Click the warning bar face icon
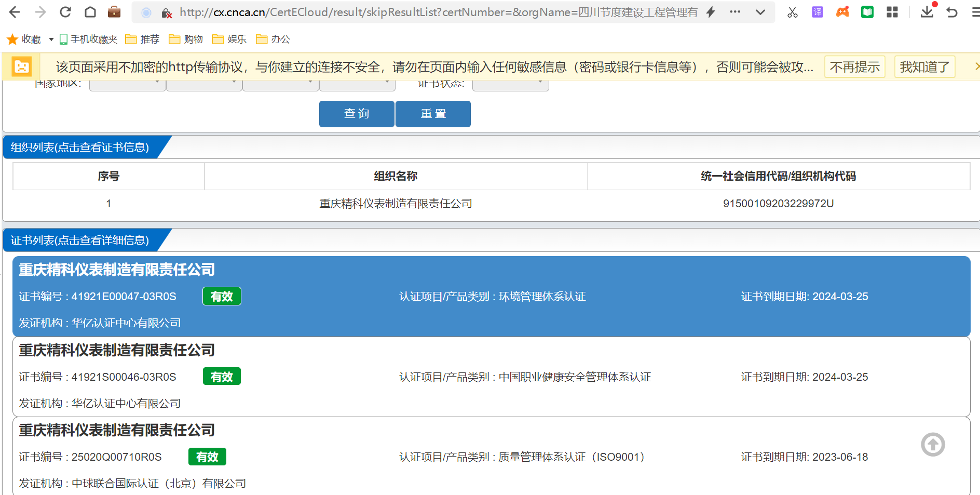Screen dimensions: 980x495 point(22,66)
